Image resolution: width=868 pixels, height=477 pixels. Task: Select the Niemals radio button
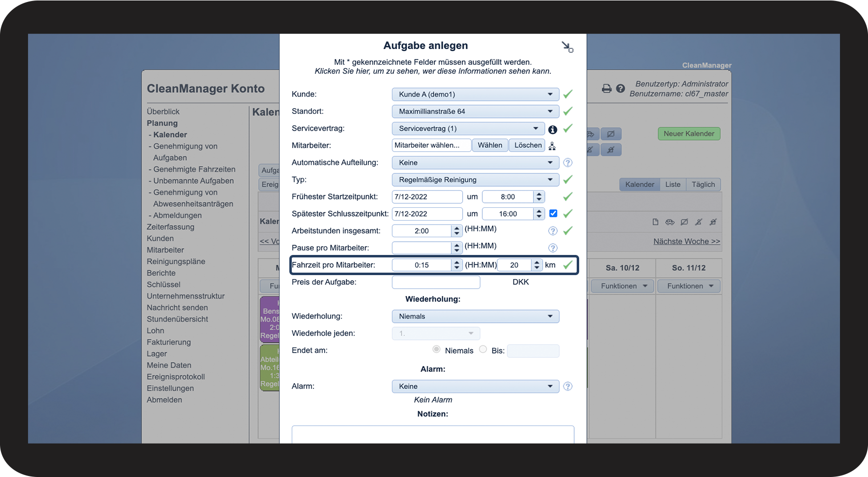pyautogui.click(x=436, y=349)
